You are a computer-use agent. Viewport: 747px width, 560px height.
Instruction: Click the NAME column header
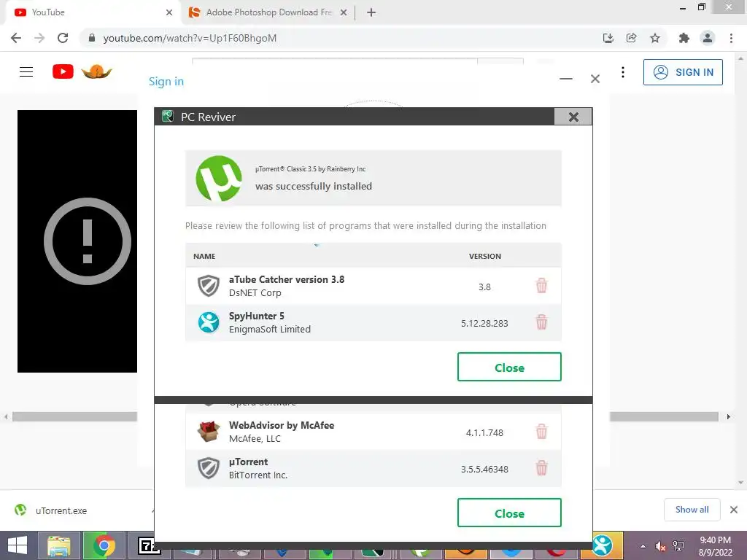click(x=204, y=256)
